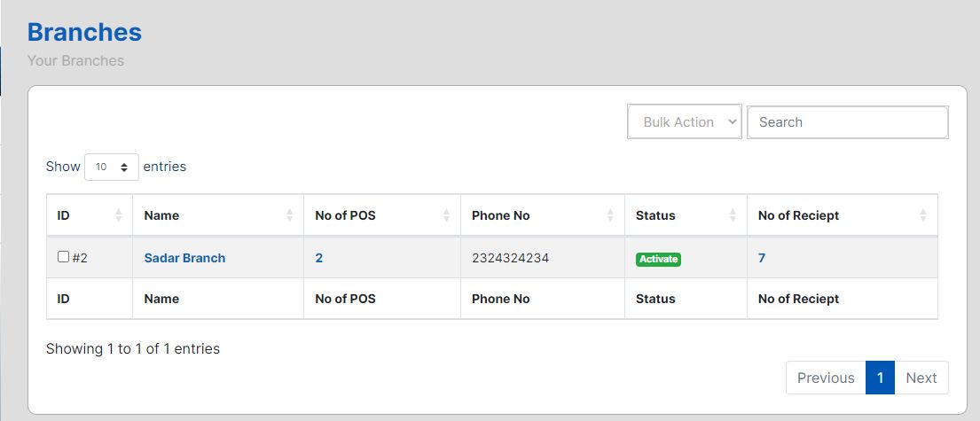This screenshot has height=421, width=980.
Task: Click the Search input field
Action: click(x=847, y=122)
